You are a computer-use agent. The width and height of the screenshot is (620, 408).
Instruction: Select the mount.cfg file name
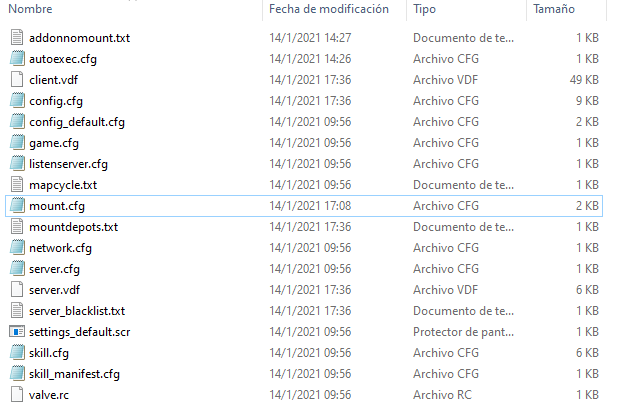[57, 206]
